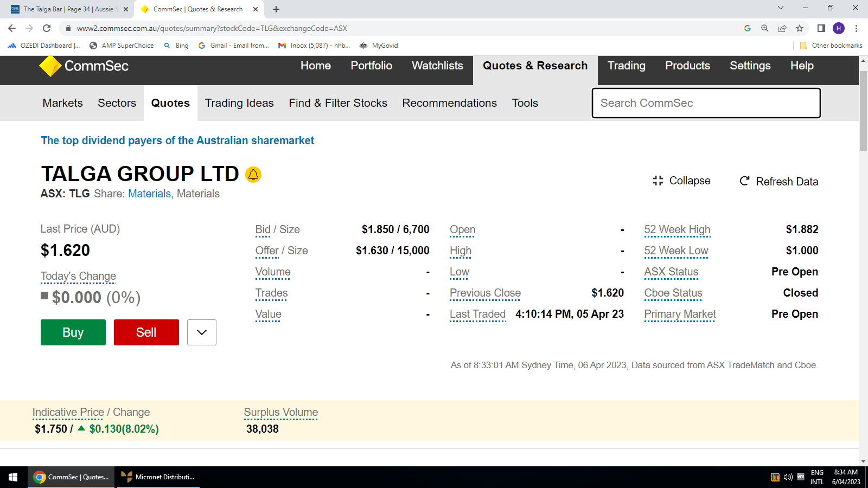Click the browser address bar URL

click(x=212, y=28)
